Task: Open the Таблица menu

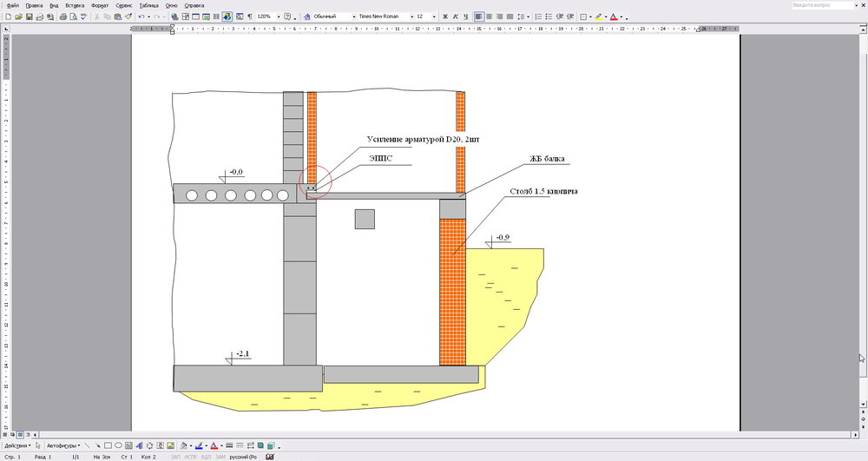Action: (148, 5)
